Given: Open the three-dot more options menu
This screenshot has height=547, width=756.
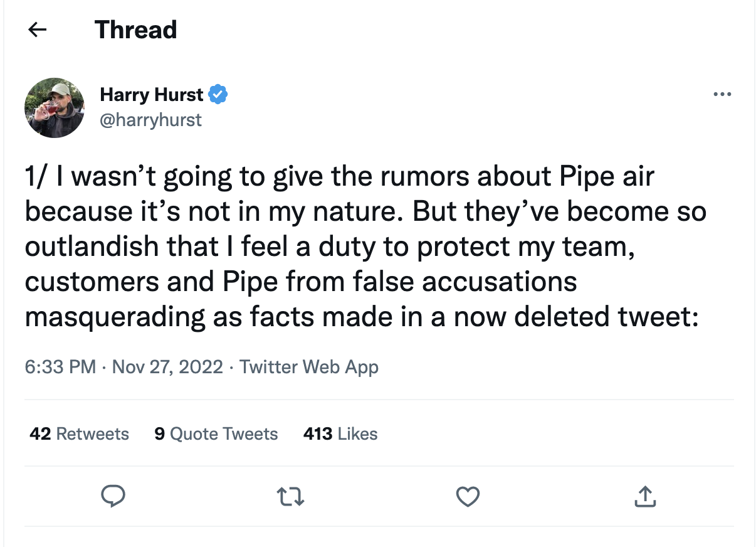Looking at the screenshot, I should pos(722,95).
